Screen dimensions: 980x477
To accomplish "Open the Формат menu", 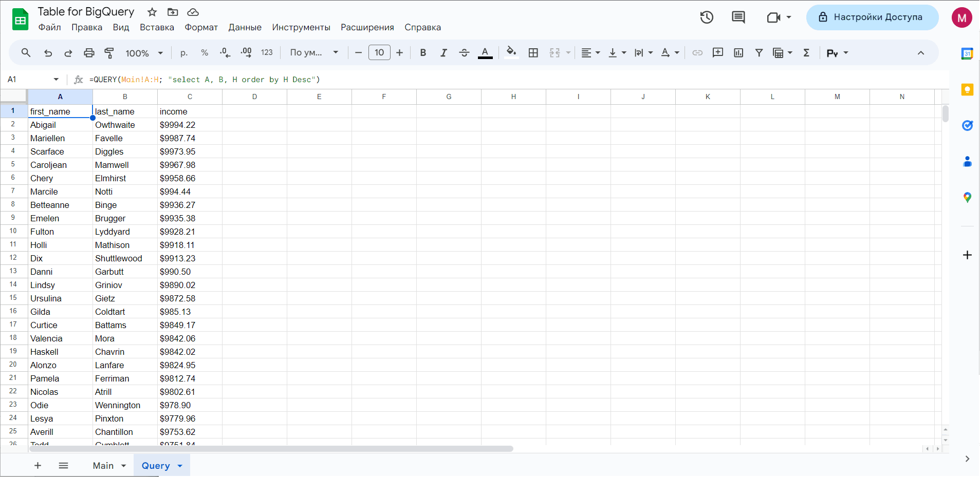I will pyautogui.click(x=201, y=27).
